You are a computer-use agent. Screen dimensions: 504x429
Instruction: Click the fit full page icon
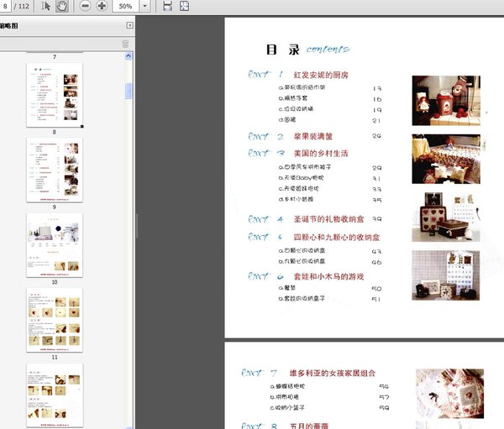(184, 6)
